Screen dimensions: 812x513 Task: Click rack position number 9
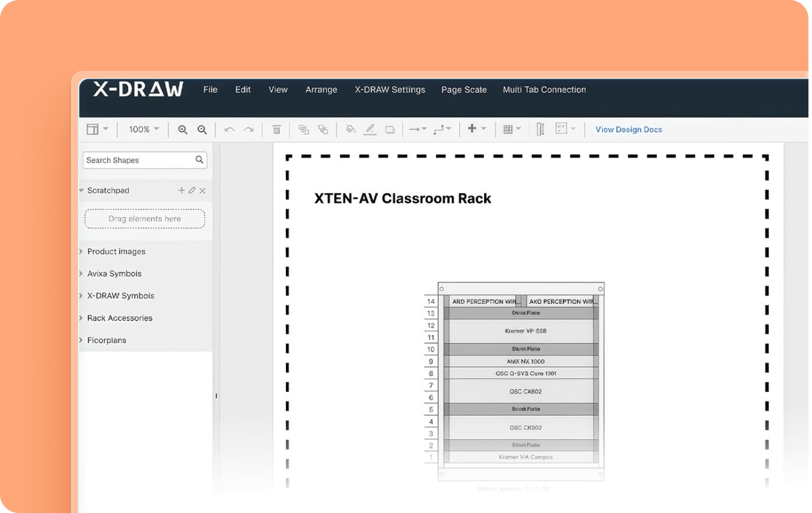431,361
